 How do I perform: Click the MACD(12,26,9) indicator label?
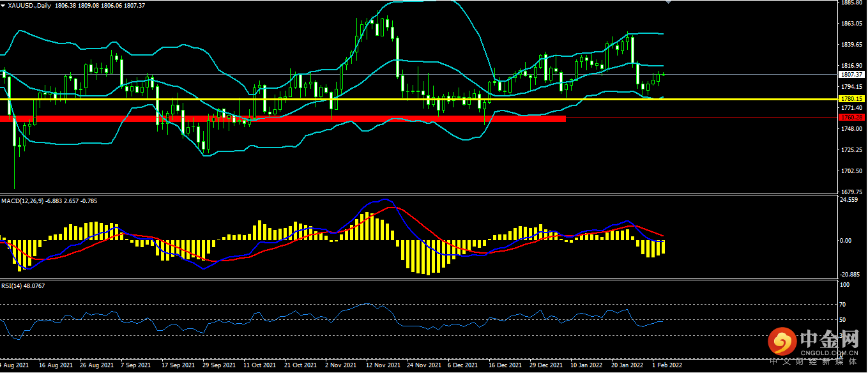[x=49, y=201]
